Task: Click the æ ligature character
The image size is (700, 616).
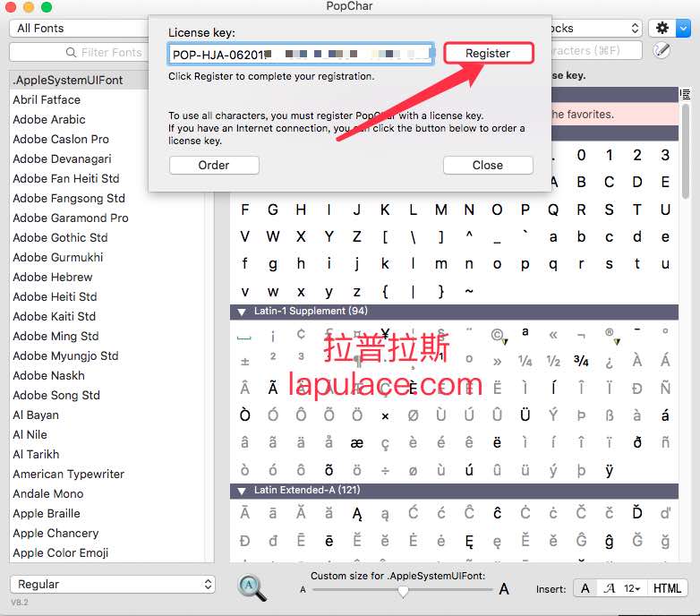Action: tap(356, 443)
